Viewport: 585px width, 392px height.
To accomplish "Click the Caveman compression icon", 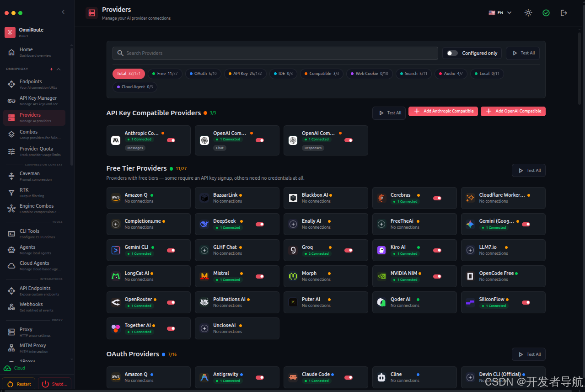I will [x=11, y=176].
